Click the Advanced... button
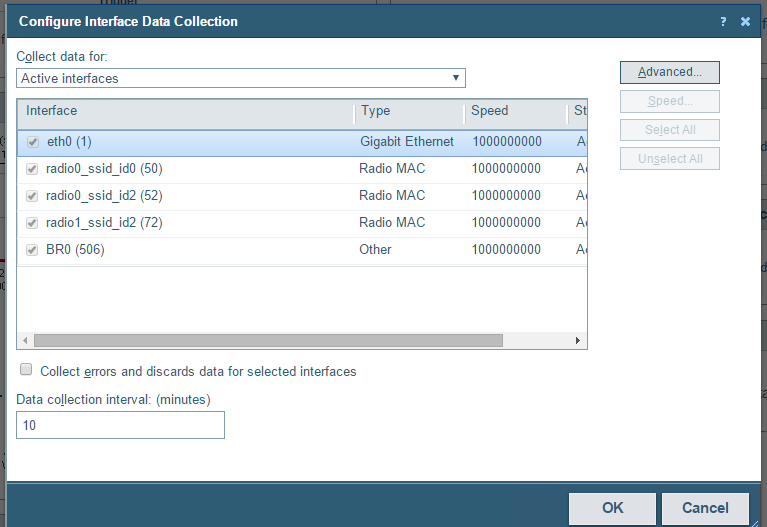 pyautogui.click(x=670, y=72)
